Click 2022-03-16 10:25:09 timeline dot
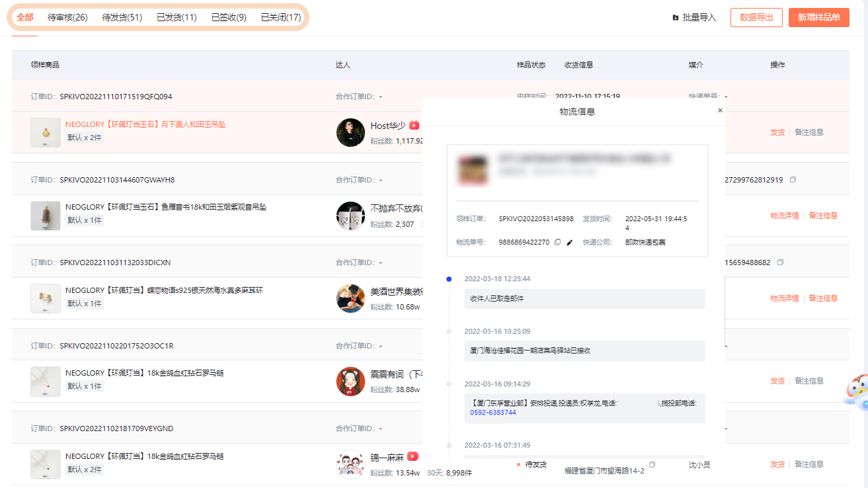 [x=449, y=331]
